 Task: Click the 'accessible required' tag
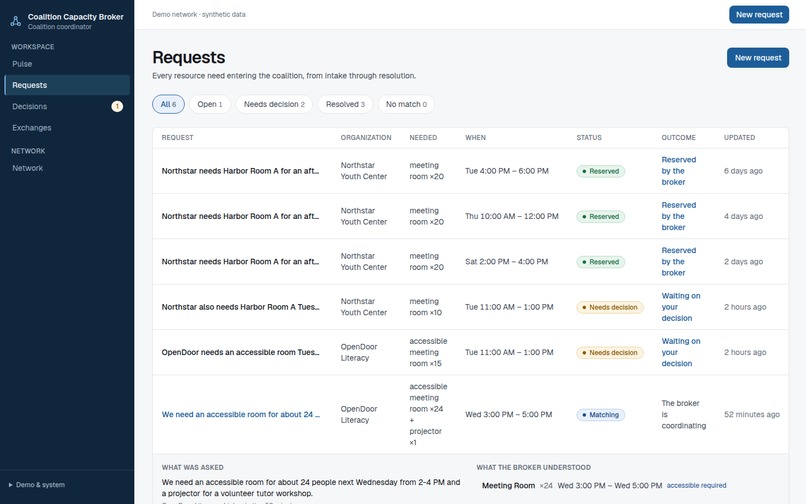(x=696, y=485)
